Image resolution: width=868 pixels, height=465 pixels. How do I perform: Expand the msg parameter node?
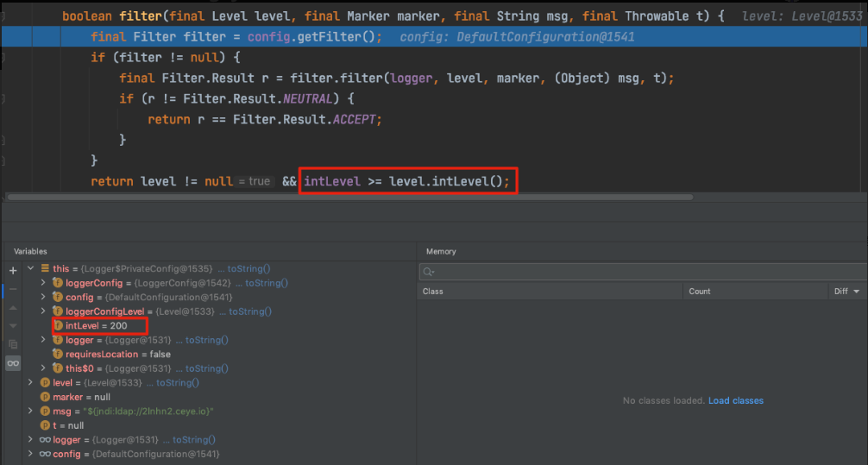[31, 412]
